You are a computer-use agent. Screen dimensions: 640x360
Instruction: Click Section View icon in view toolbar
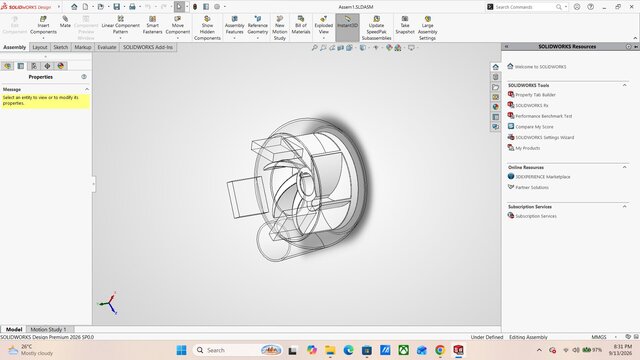click(340, 48)
